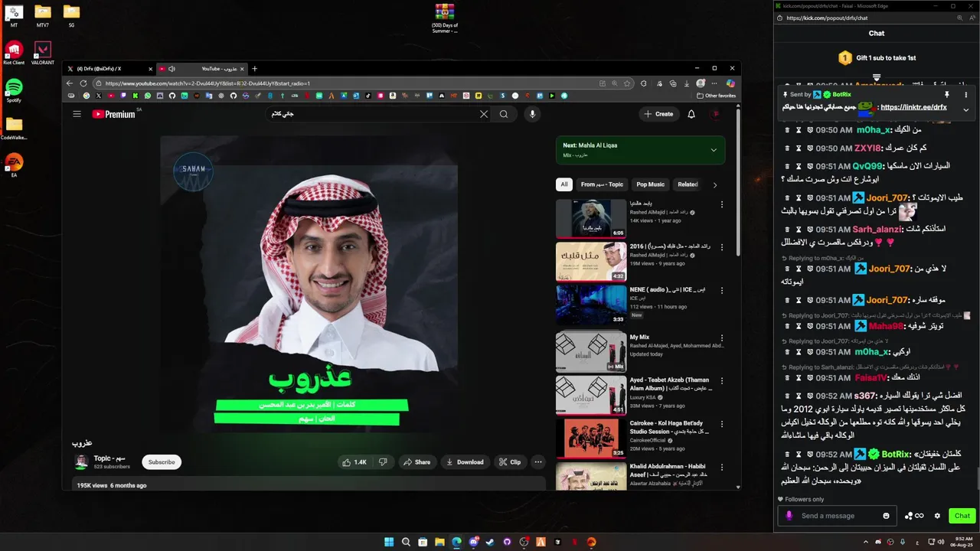Switch to the YouTube عذروب browser tab
Image resolution: width=980 pixels, height=551 pixels.
[x=202, y=69]
